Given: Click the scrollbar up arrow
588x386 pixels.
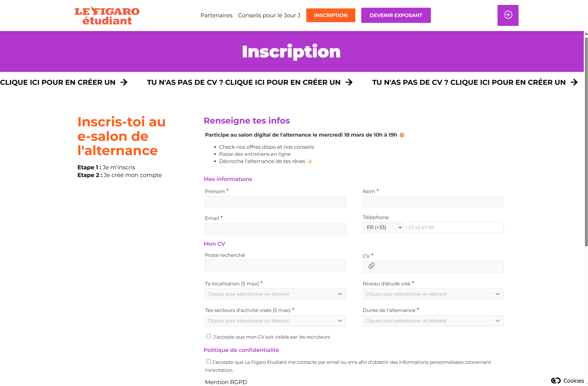Looking at the screenshot, I should [586, 34].
